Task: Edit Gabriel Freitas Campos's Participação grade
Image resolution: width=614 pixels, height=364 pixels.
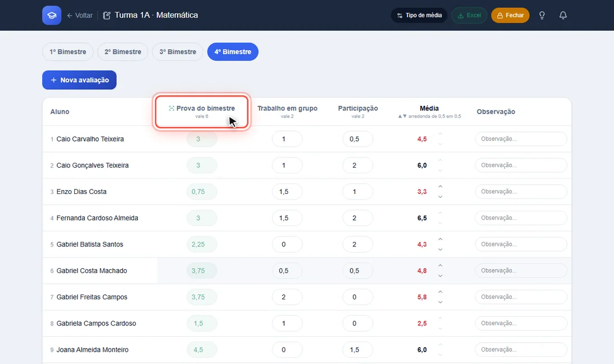Action: (357, 297)
